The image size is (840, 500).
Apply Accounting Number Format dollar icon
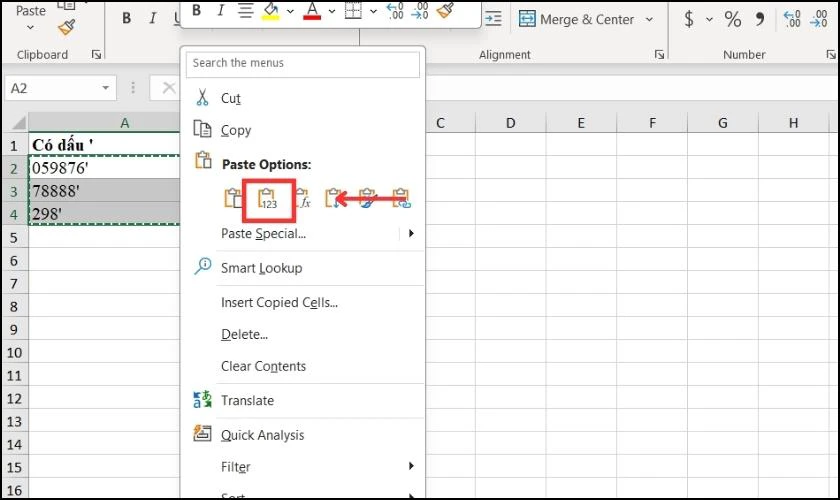[689, 19]
